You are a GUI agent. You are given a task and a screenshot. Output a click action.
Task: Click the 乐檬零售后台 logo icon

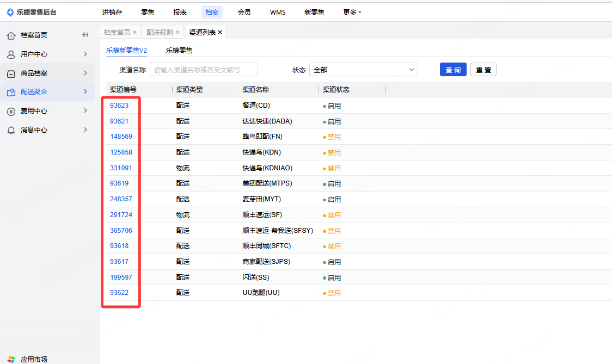10,12
